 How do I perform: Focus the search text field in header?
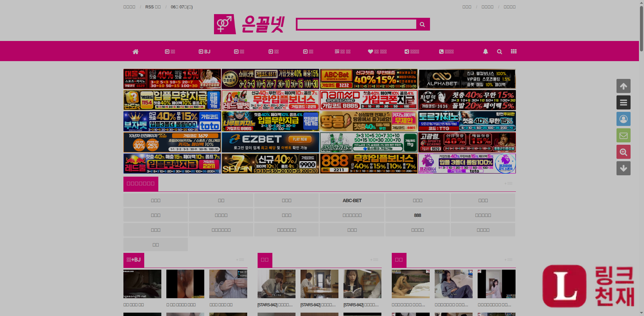[357, 24]
